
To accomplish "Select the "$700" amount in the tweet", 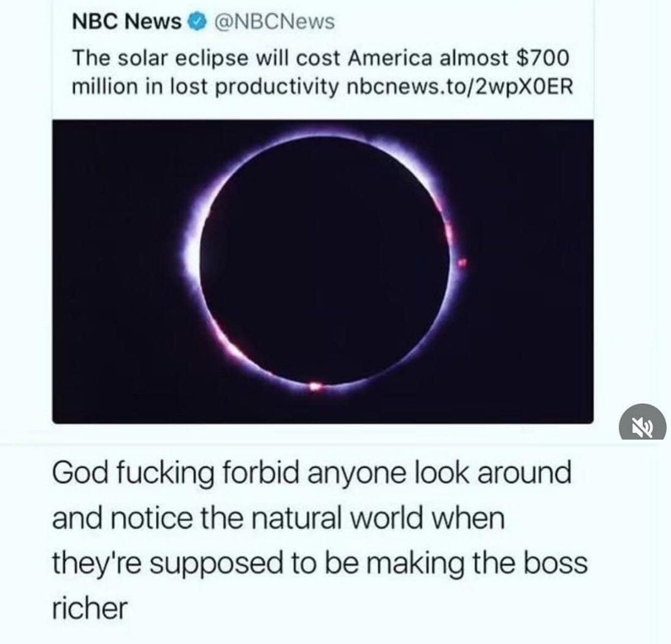I will (543, 58).
